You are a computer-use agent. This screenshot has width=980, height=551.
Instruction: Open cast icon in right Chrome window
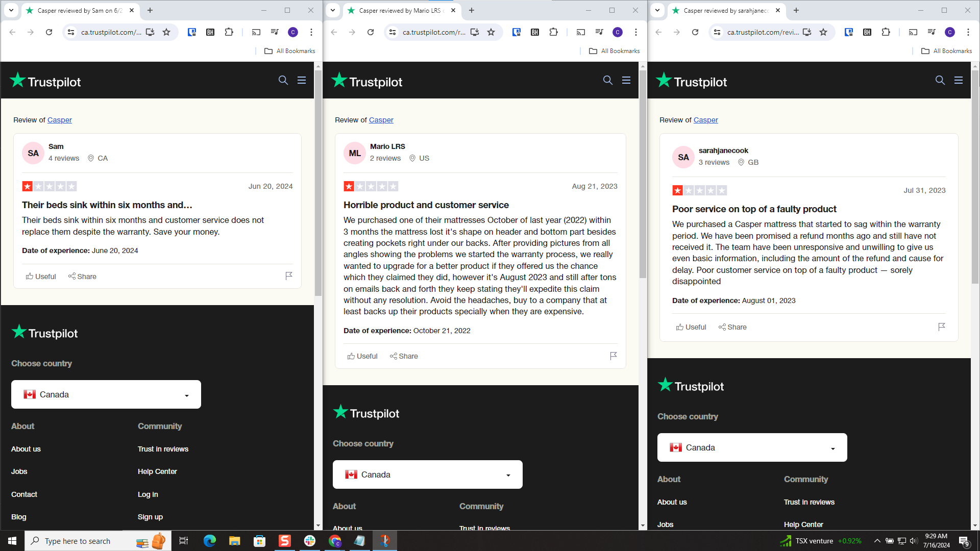pyautogui.click(x=913, y=32)
